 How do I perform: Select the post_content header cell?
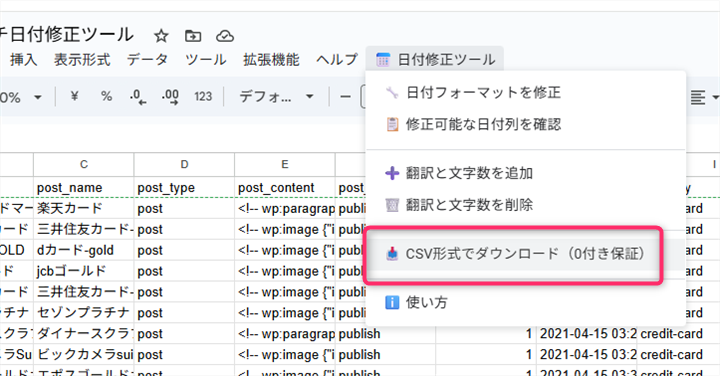285,187
